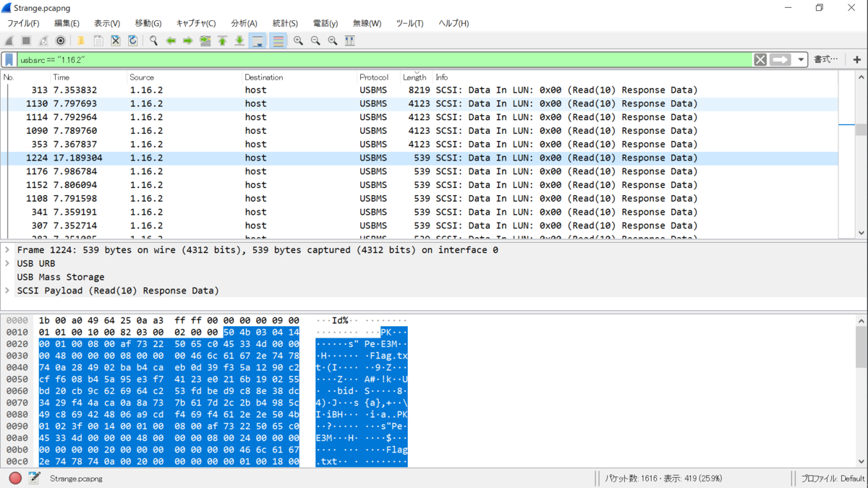
Task: Open the display filter bookmark icon
Action: point(9,60)
